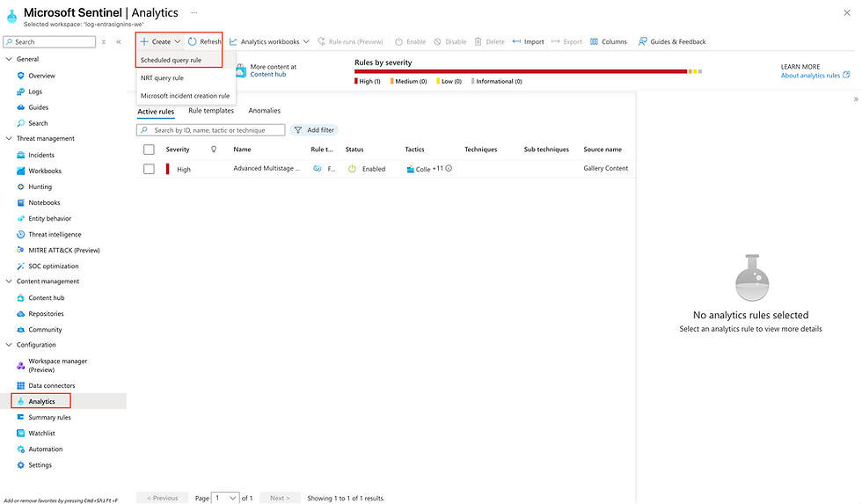Clear the sidebar search with X

pyautogui.click(x=104, y=41)
